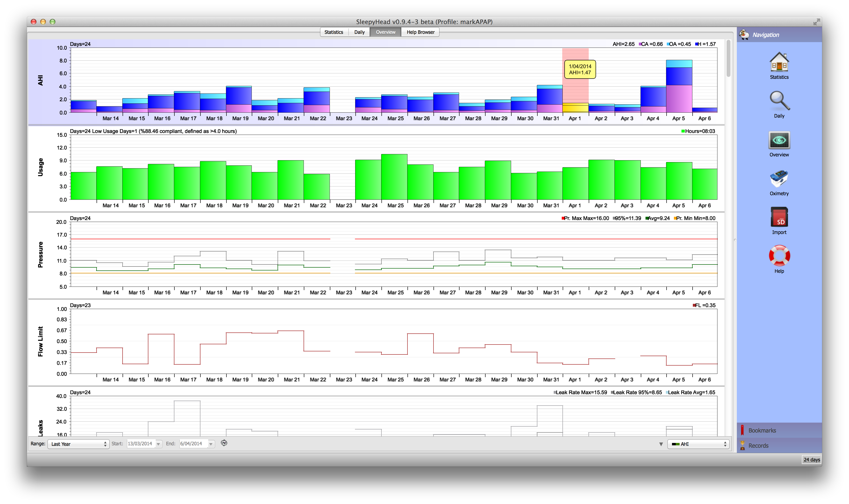
Task: Toggle full screen arrows in title bar
Action: [816, 22]
